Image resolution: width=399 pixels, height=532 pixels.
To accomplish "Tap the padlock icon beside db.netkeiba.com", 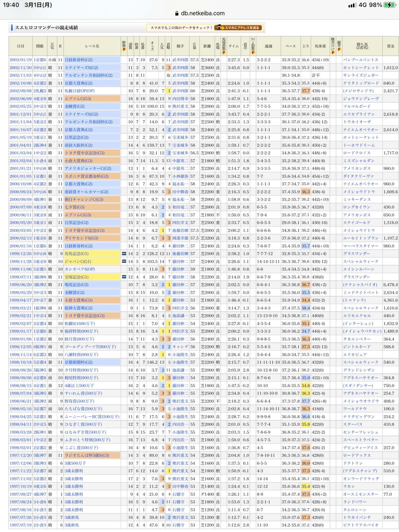I will [177, 14].
